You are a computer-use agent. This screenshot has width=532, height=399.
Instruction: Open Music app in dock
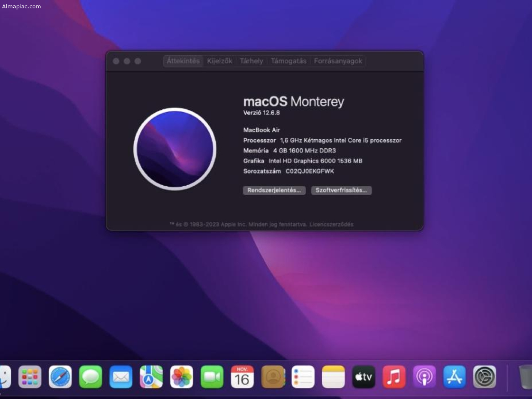click(x=394, y=377)
